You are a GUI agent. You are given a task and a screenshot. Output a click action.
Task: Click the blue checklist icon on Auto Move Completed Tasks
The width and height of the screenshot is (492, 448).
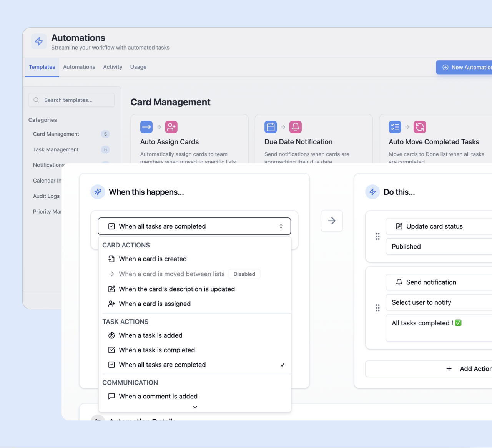pos(395,127)
